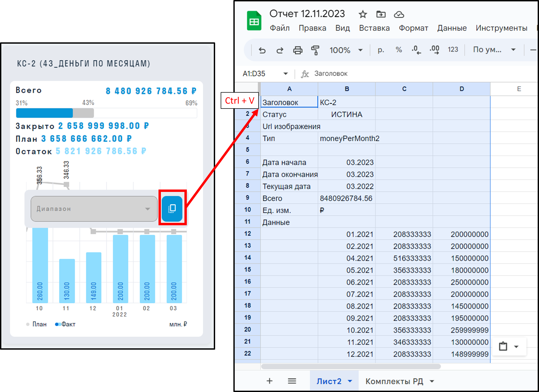Open Комплекты РД tab dropdown arrow

(x=432, y=381)
